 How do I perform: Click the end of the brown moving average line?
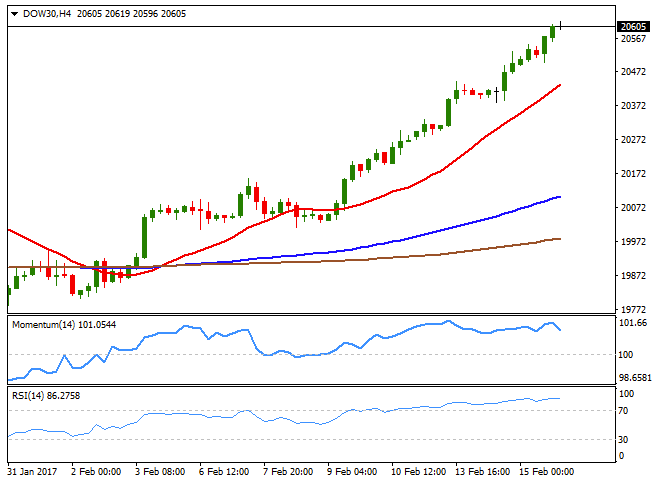coord(560,239)
